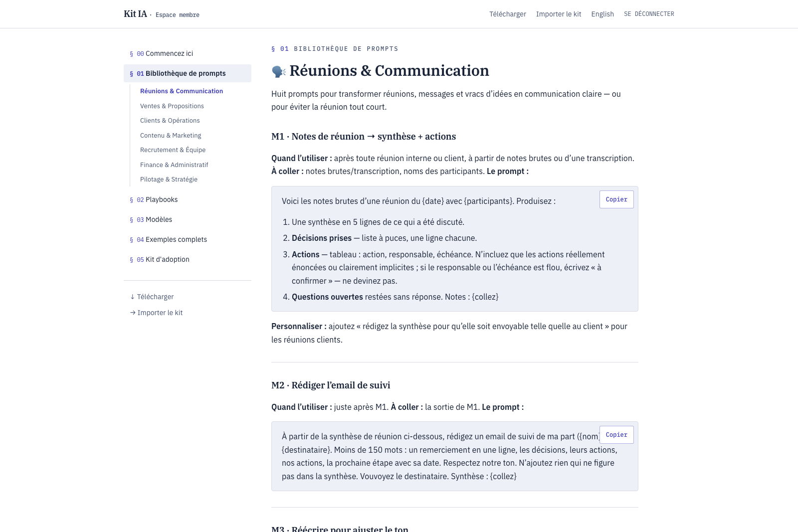Select 01 Bibliothèque de prompts section

[188, 73]
